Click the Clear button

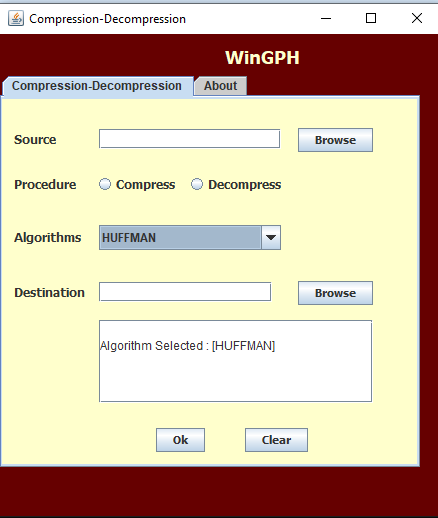pyautogui.click(x=276, y=440)
